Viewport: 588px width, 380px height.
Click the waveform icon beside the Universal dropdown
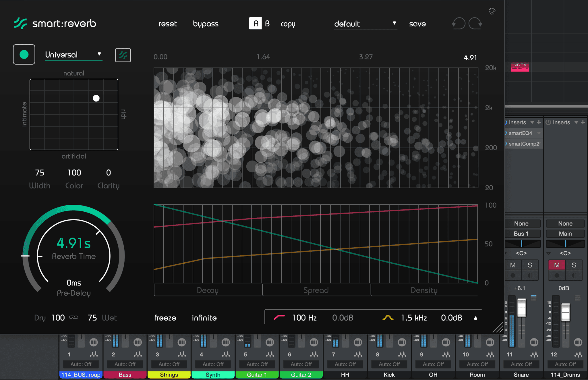123,55
